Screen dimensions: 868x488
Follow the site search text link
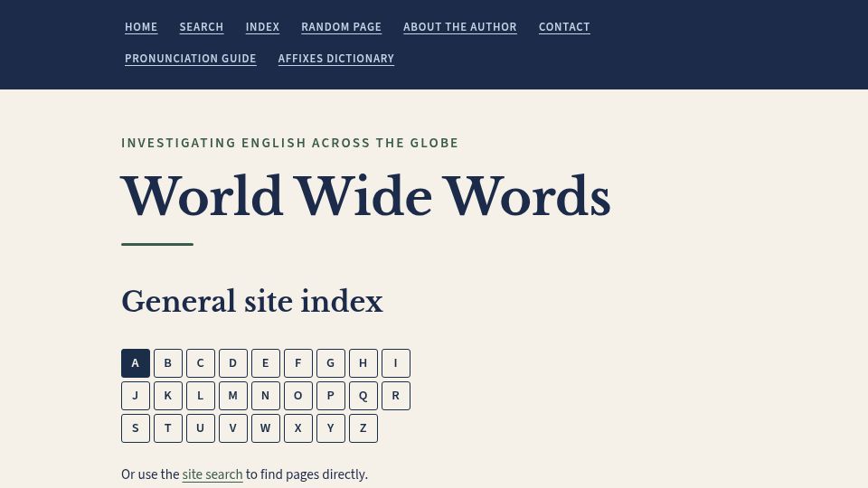click(x=212, y=474)
